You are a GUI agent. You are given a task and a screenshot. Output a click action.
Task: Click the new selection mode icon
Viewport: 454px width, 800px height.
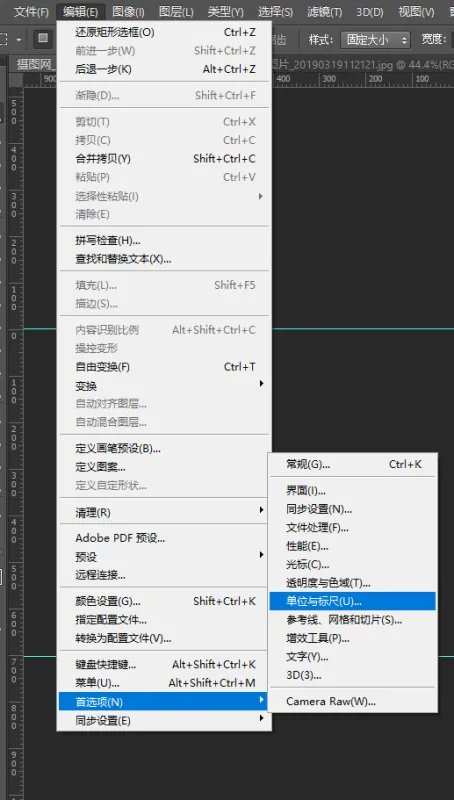pos(43,39)
